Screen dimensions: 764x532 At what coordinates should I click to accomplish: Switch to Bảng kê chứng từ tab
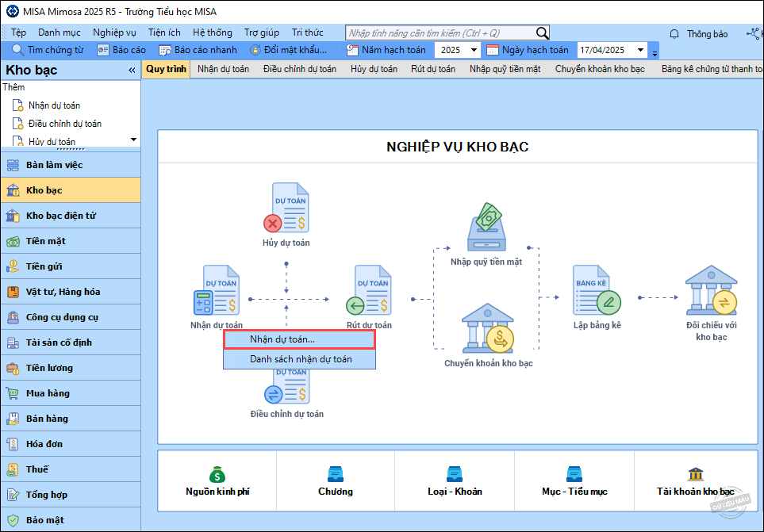[710, 69]
